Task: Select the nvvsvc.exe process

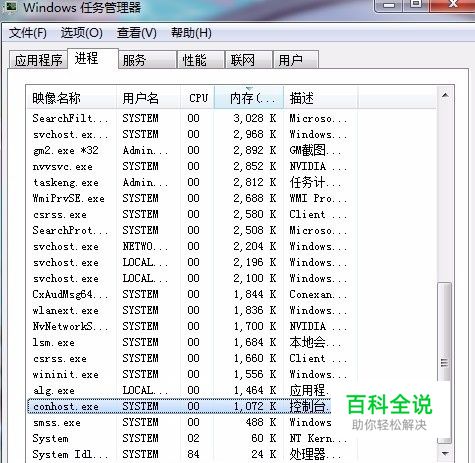Action: tap(232, 166)
